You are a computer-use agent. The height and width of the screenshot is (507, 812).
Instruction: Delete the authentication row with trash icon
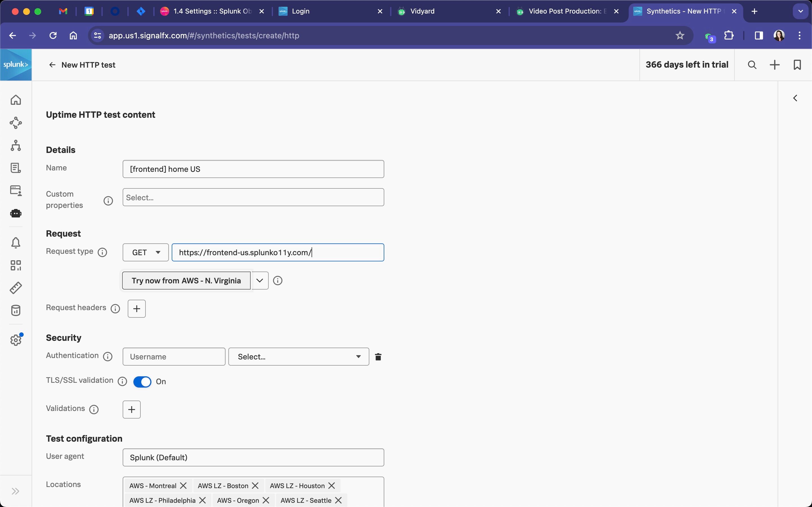[378, 357]
